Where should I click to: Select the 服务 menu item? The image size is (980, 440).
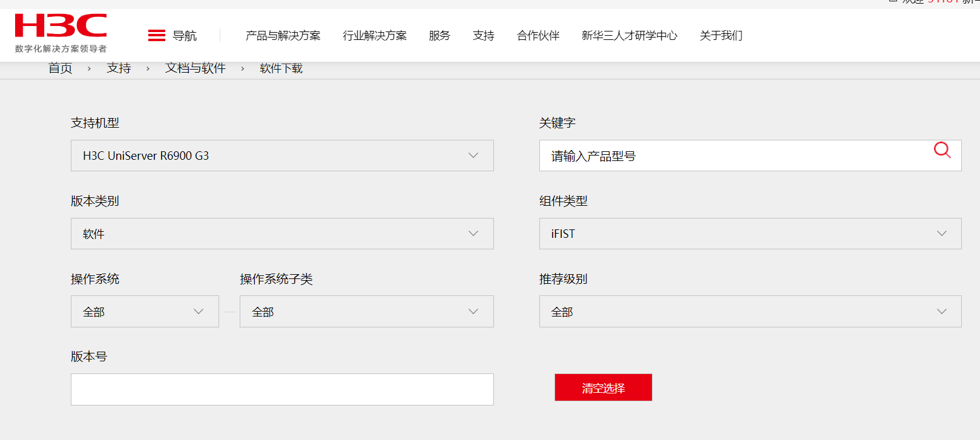[439, 36]
